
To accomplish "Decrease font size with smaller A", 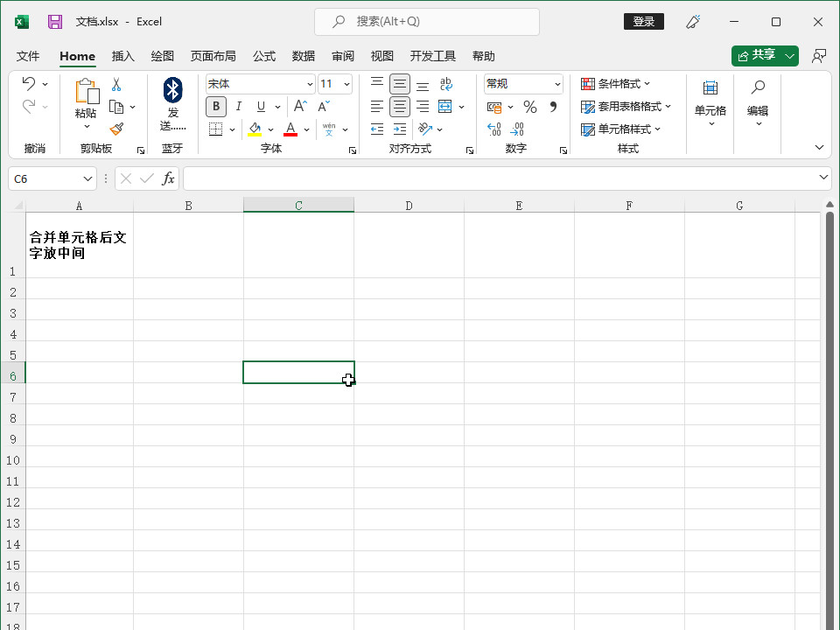I will [x=324, y=106].
